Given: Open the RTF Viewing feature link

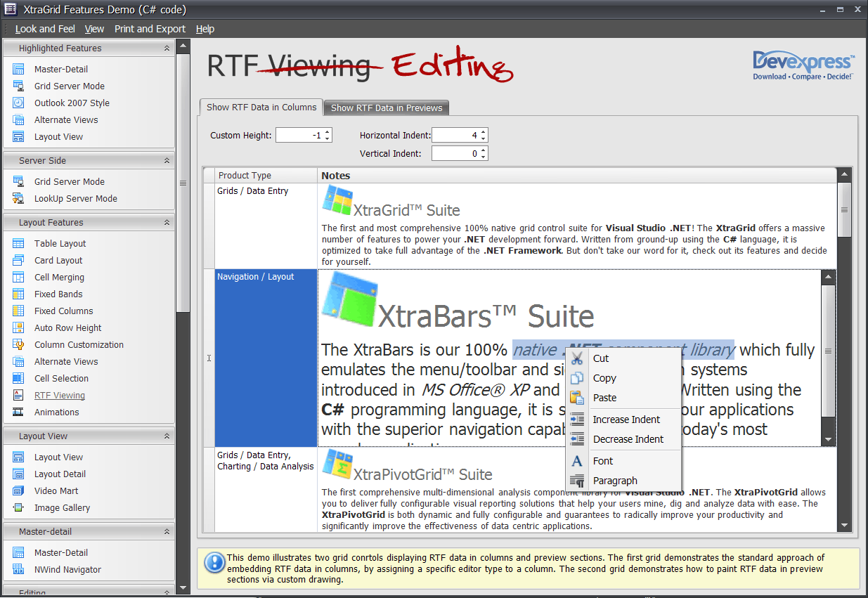Looking at the screenshot, I should coord(58,395).
